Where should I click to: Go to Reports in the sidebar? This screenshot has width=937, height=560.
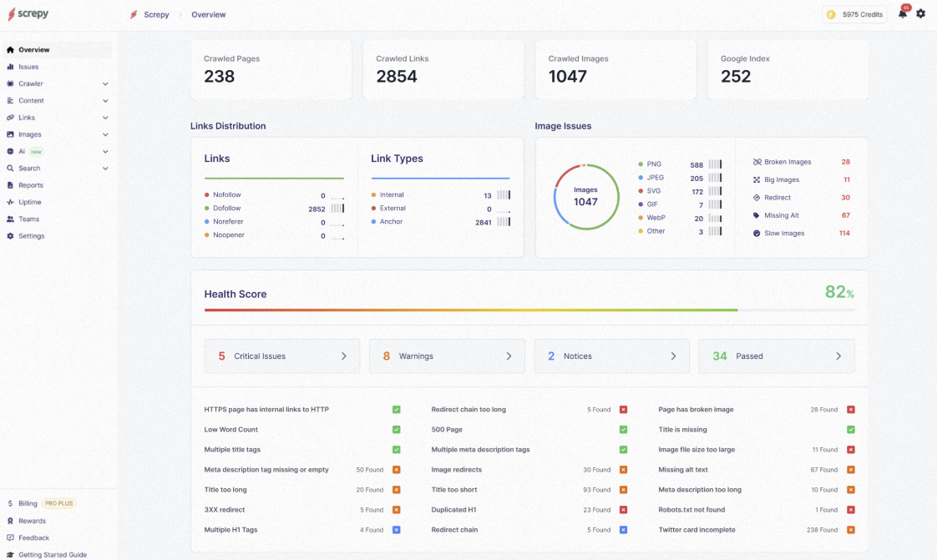pos(31,185)
